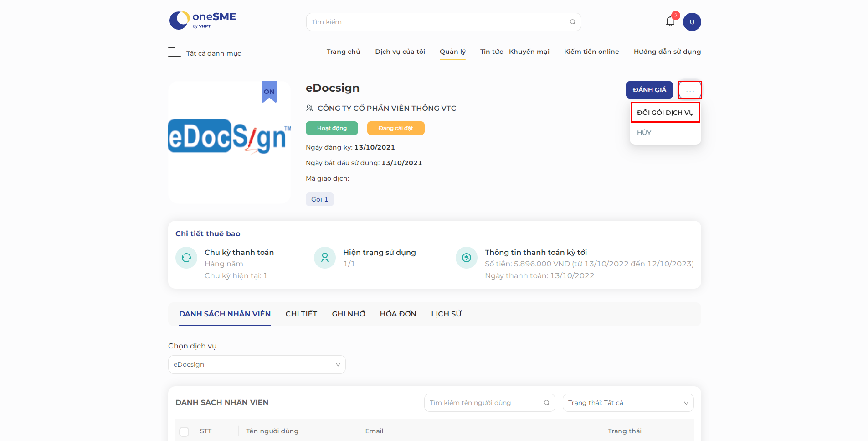Go to Kiếm tiền online

[591, 52]
